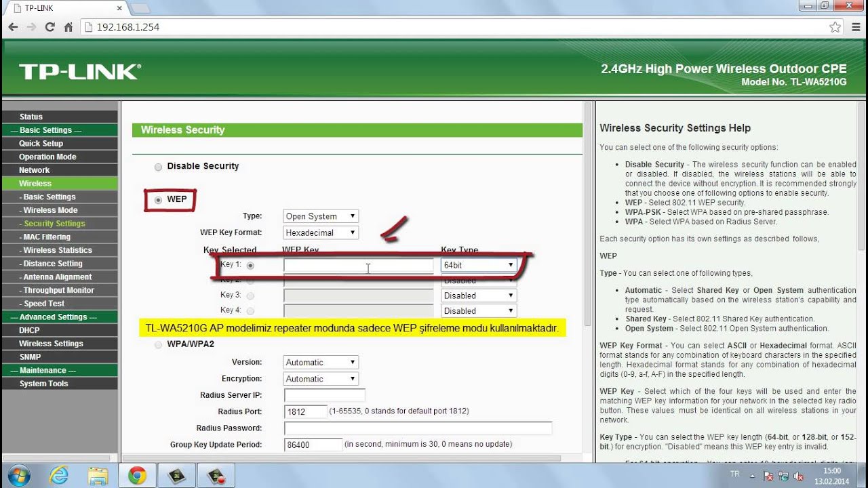Open the Throughput Monitor page

click(60, 290)
